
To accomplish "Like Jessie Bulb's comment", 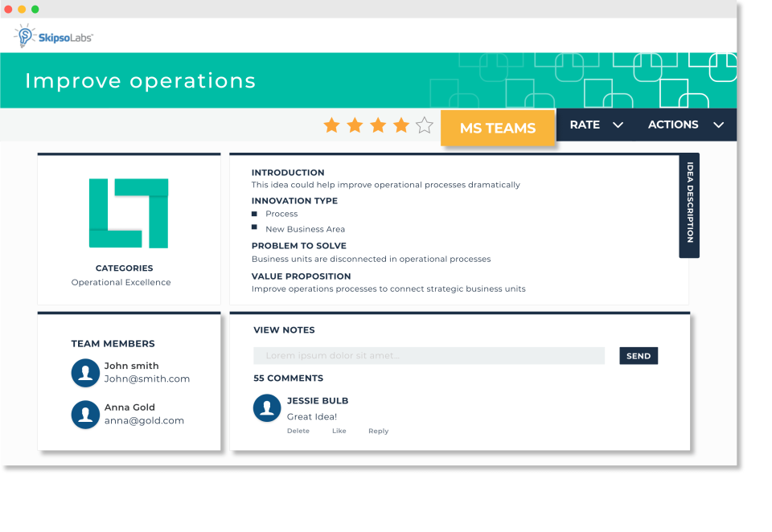I will [339, 431].
